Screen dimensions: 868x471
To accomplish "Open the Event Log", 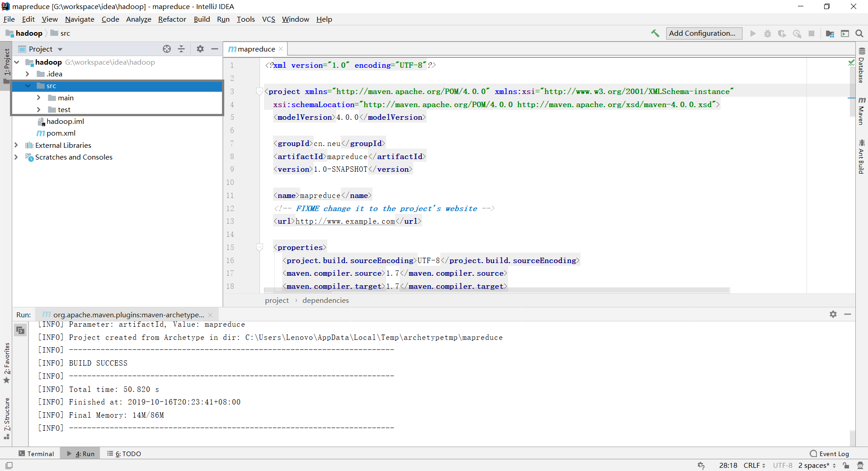I will 830,453.
